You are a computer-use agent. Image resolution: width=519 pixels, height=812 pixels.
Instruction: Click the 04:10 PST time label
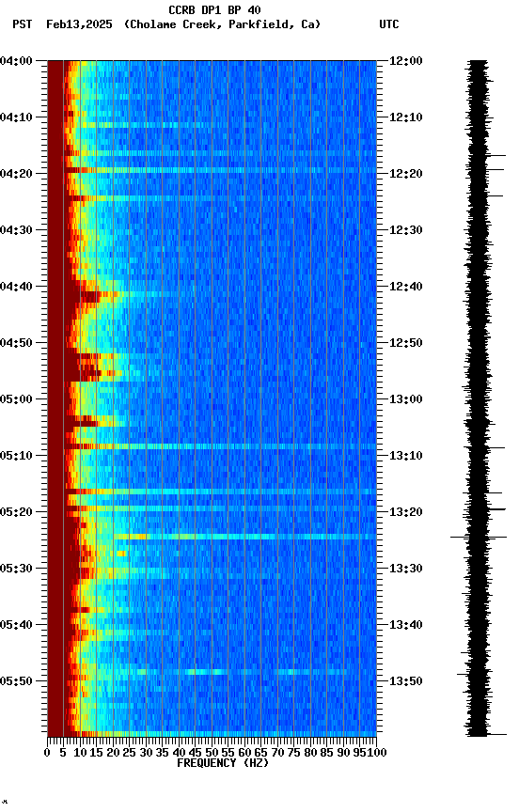coord(16,117)
